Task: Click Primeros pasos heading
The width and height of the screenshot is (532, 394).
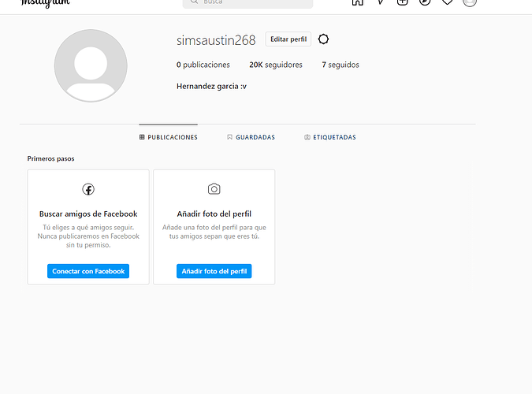Action: [x=51, y=158]
